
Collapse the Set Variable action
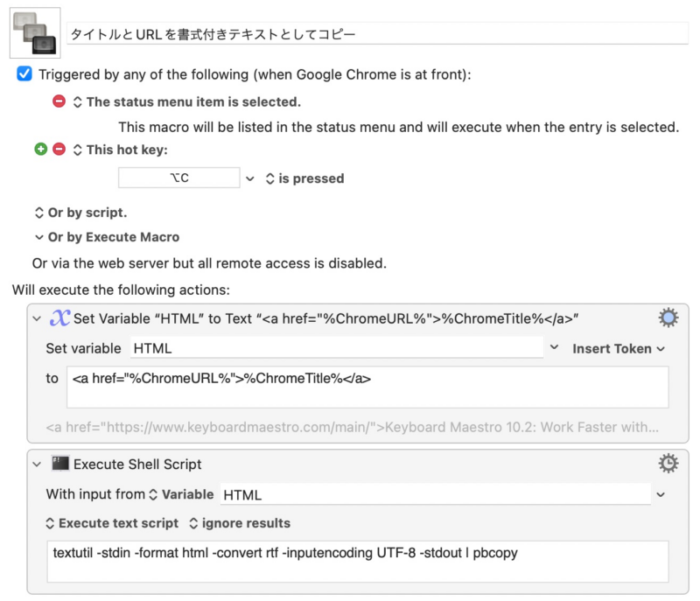pos(37,318)
